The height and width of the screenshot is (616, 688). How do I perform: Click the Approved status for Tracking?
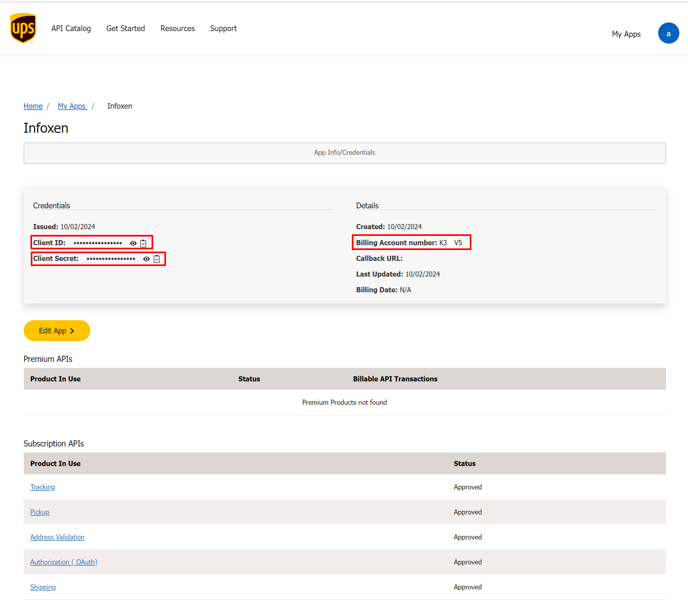[468, 487]
